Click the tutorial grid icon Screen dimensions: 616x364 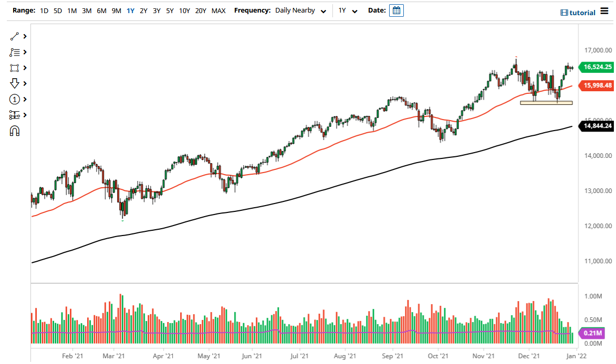click(x=563, y=12)
